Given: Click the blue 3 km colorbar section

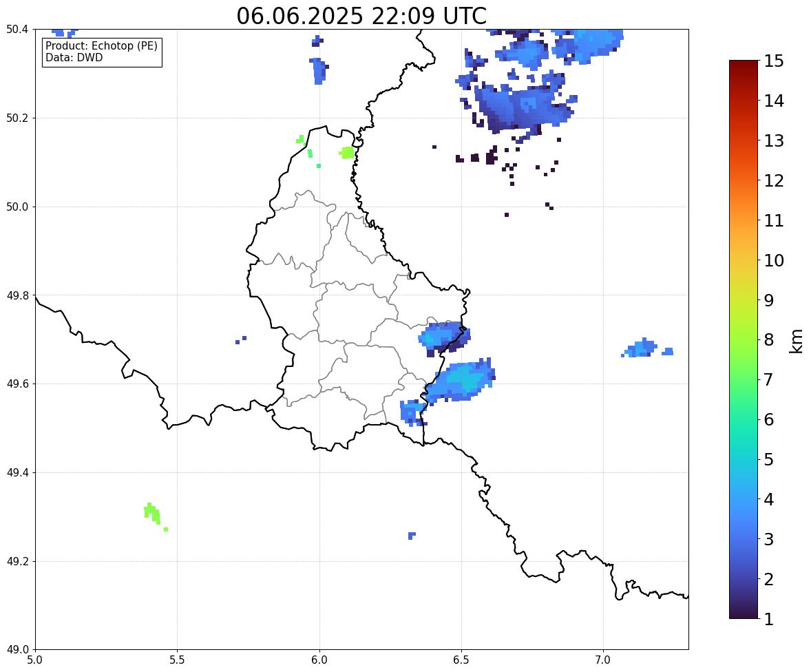Looking at the screenshot, I should [x=744, y=539].
